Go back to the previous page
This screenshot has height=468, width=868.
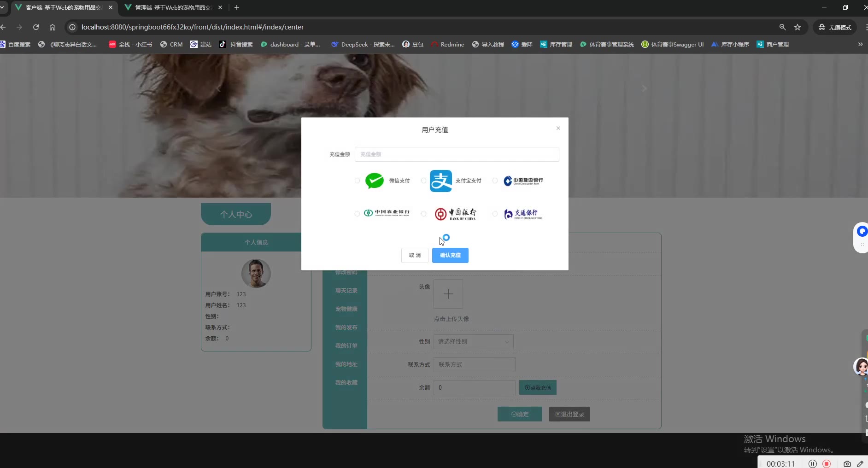(x=3, y=27)
